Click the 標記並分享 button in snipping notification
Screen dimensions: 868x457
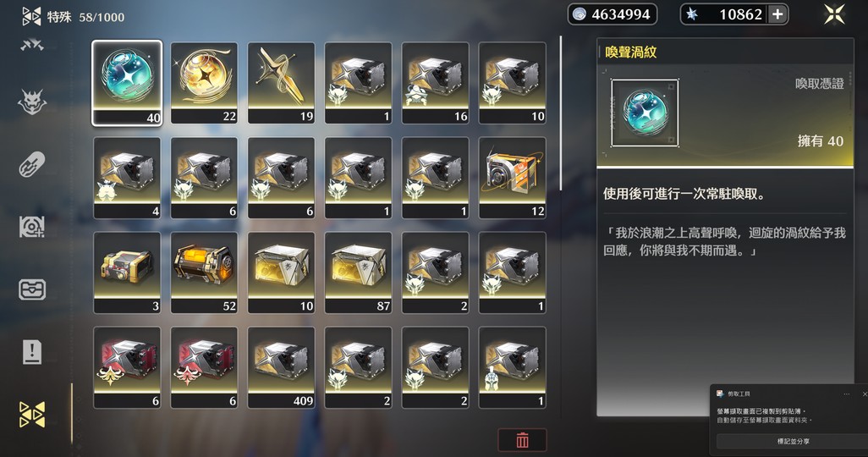(793, 442)
